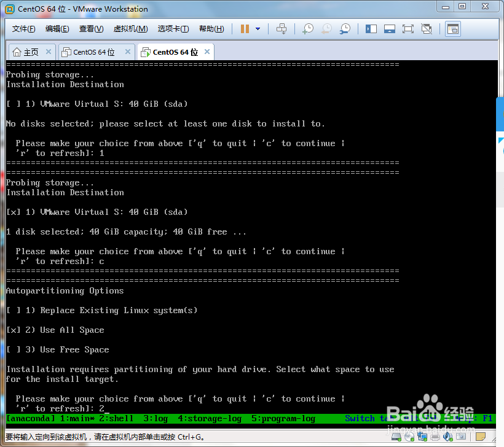Open the 编辑(E) menu
This screenshot has height=447, width=504.
(57, 29)
